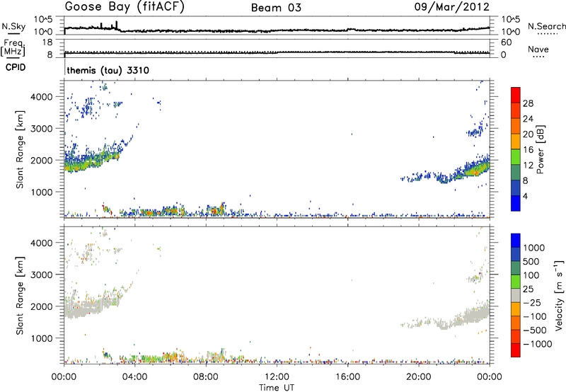Click the date "09/Mar/2012"
Image resolution: width=566 pixels, height=392 pixels.
click(x=452, y=7)
